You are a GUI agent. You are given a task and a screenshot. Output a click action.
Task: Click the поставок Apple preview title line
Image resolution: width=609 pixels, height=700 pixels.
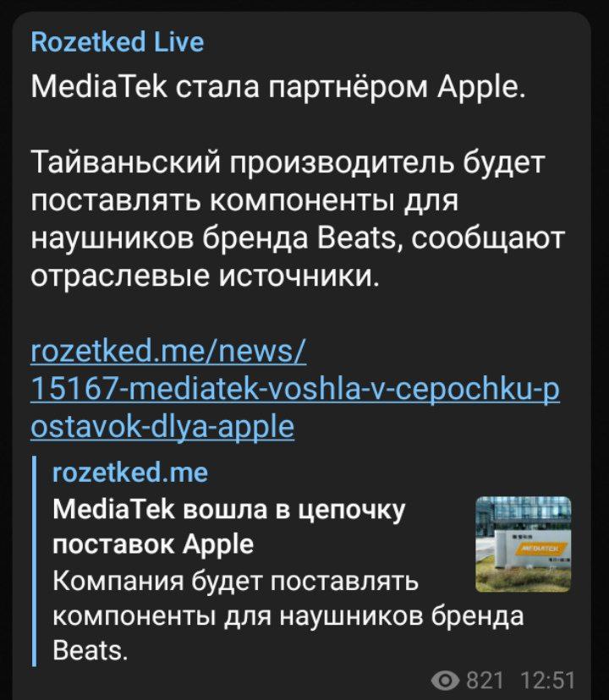click(x=153, y=544)
